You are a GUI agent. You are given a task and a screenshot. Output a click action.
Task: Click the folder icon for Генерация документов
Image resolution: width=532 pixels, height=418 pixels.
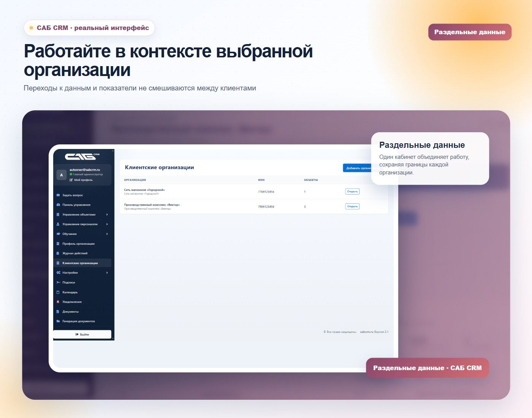coord(58,321)
